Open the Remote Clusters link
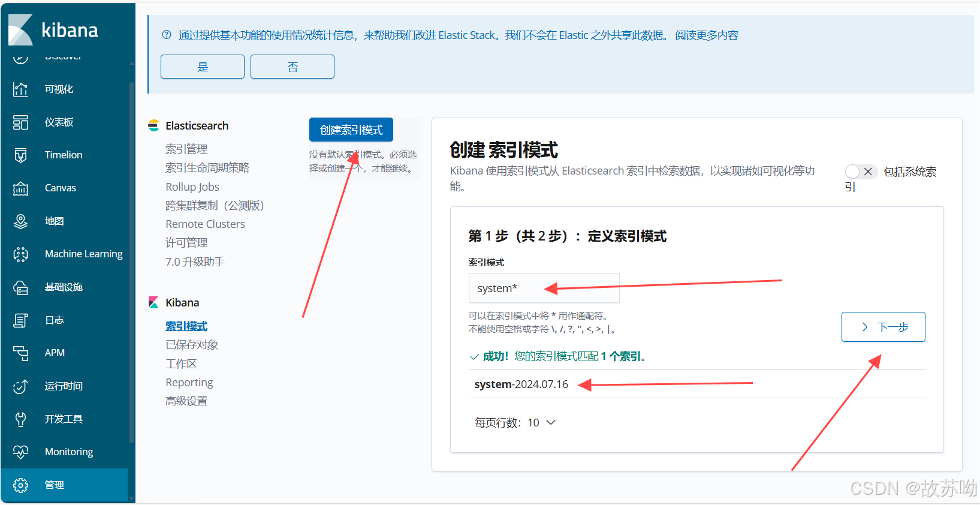Viewport: 980px width, 505px height. [205, 224]
